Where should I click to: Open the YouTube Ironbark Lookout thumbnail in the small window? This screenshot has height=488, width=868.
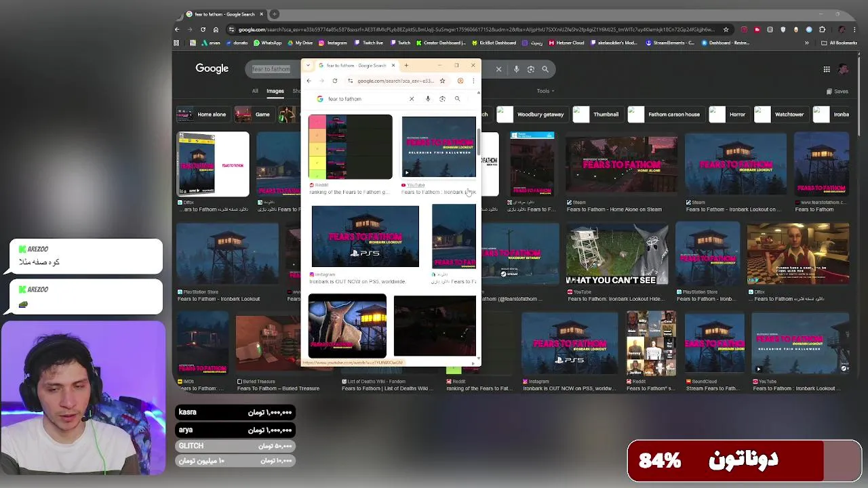[x=439, y=147]
